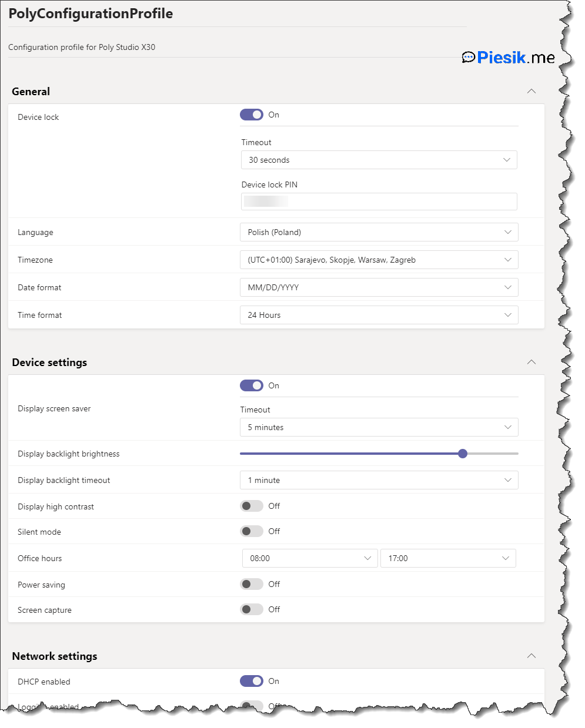This screenshot has height=728, width=585.
Task: Click the Display backlight brightness slider handle
Action: click(x=463, y=454)
